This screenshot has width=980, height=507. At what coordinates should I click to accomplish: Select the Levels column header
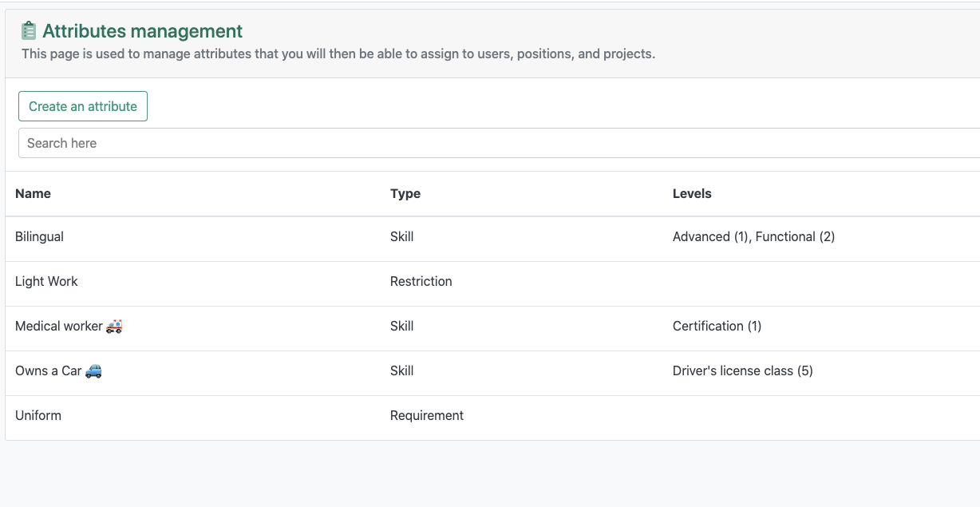pyautogui.click(x=692, y=193)
